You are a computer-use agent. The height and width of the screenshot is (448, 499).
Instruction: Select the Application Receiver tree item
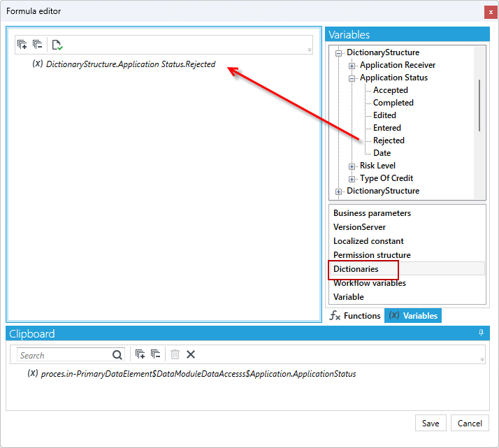click(x=398, y=65)
